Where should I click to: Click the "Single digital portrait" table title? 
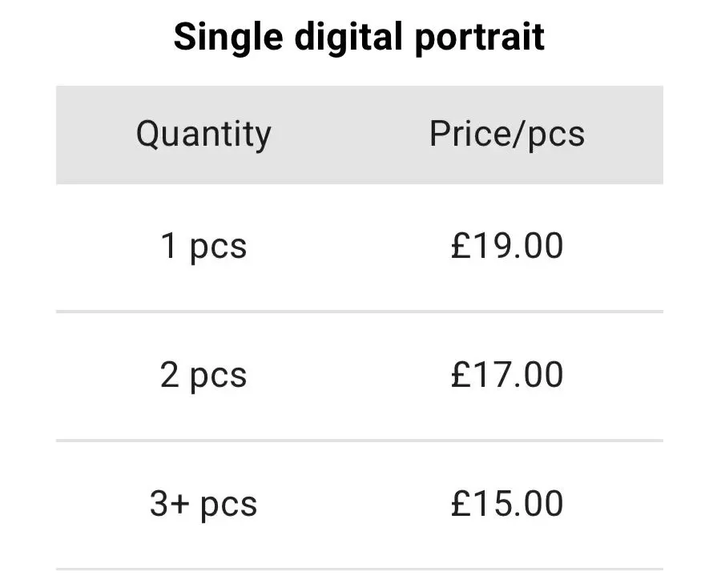(359, 38)
